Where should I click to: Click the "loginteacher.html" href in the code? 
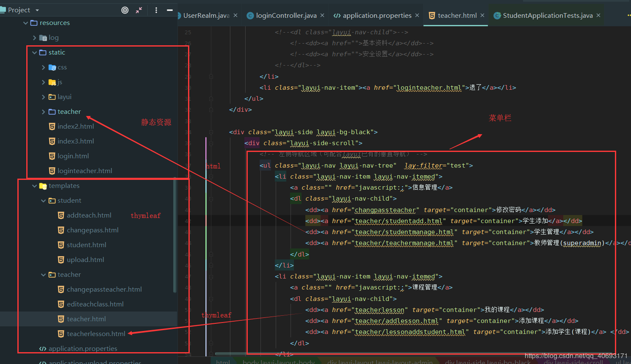coord(429,88)
